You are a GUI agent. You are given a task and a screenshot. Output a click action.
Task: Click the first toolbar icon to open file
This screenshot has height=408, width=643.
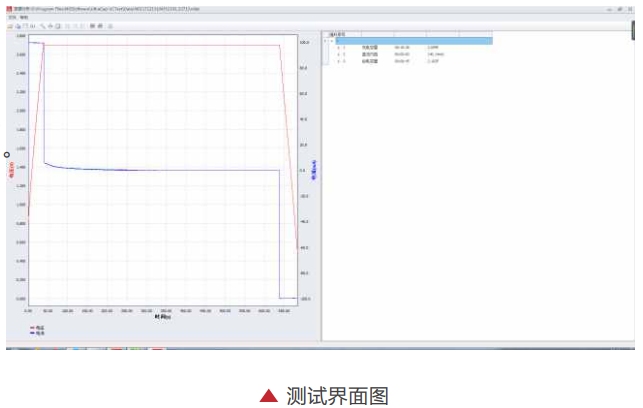coord(9,25)
